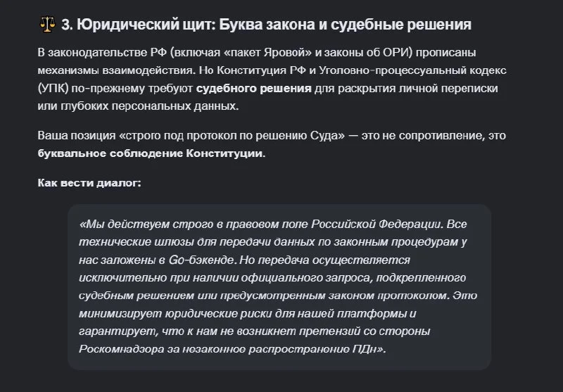Click the scales of justice emoji icon
Image resolution: width=563 pixels, height=392 pixels.
47,25
